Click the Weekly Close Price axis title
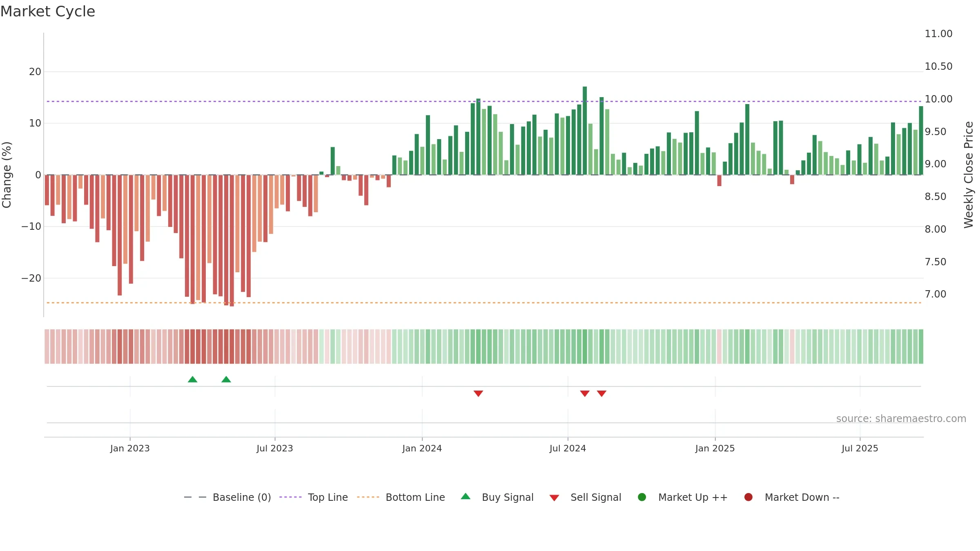Screen dimensions: 980x551 click(x=969, y=175)
